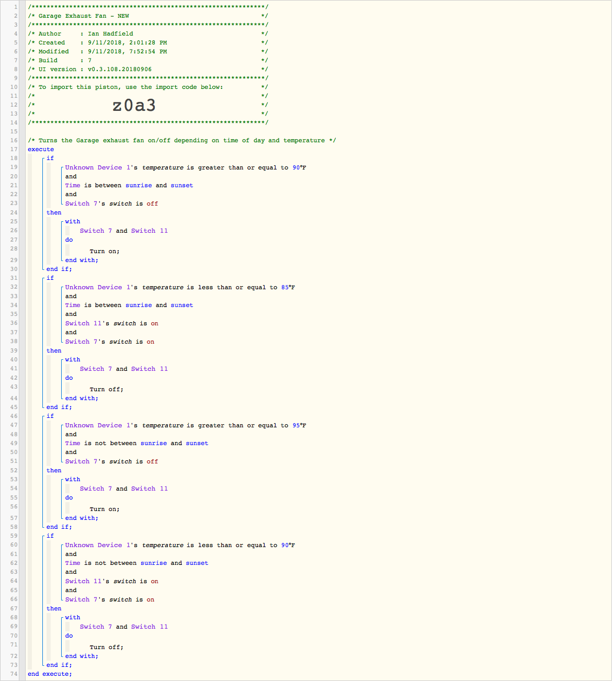Click 'end execute;' on line 74
Screen dimensions: 616x681
(x=50, y=674)
